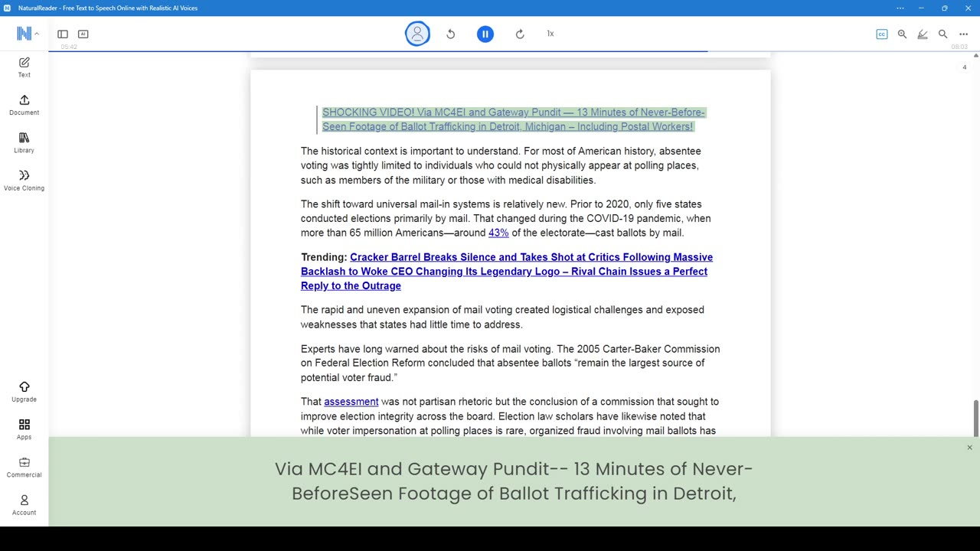Pause the reading playback
Screen dimensions: 980x551
(x=485, y=34)
